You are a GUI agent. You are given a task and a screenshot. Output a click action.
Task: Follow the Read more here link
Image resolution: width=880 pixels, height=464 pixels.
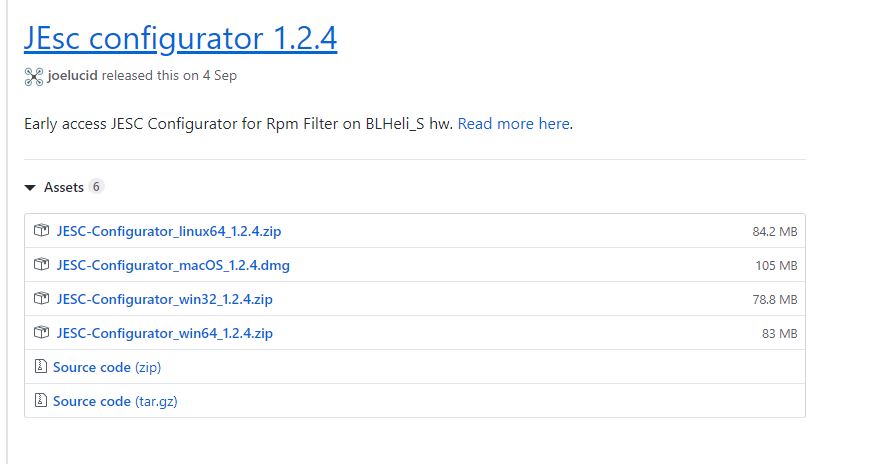coord(514,123)
